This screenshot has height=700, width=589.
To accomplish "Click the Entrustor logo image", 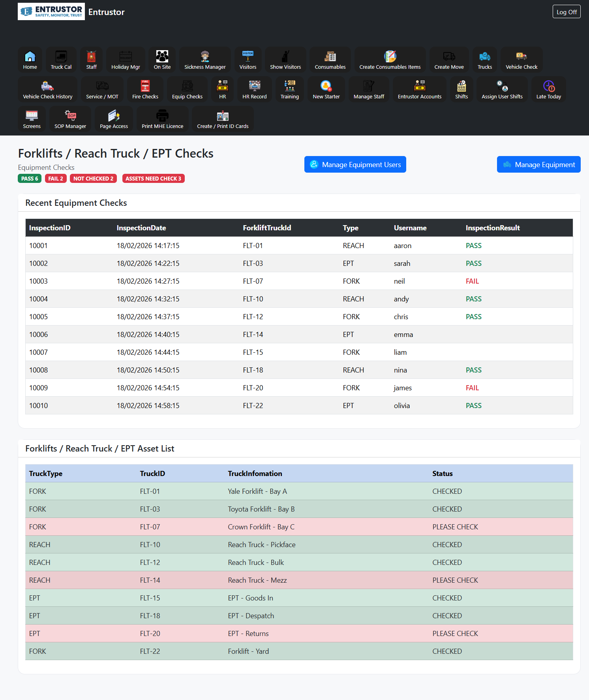I will (51, 11).
